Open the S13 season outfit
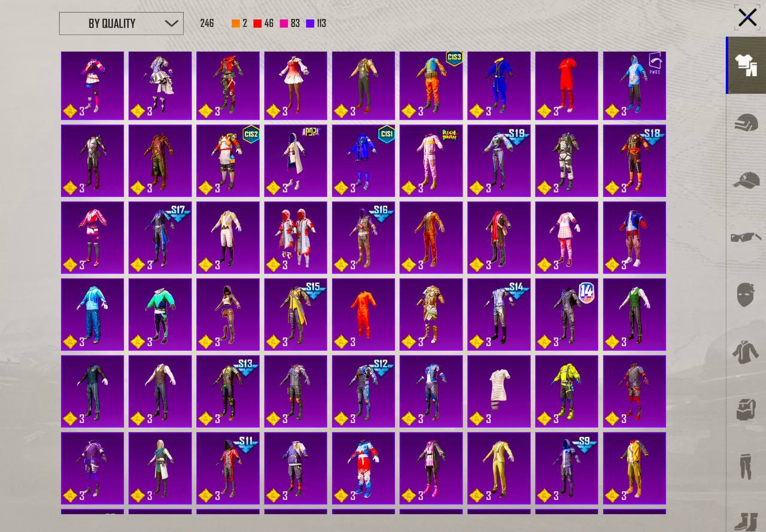Viewport: 766px width, 532px height. tap(228, 391)
